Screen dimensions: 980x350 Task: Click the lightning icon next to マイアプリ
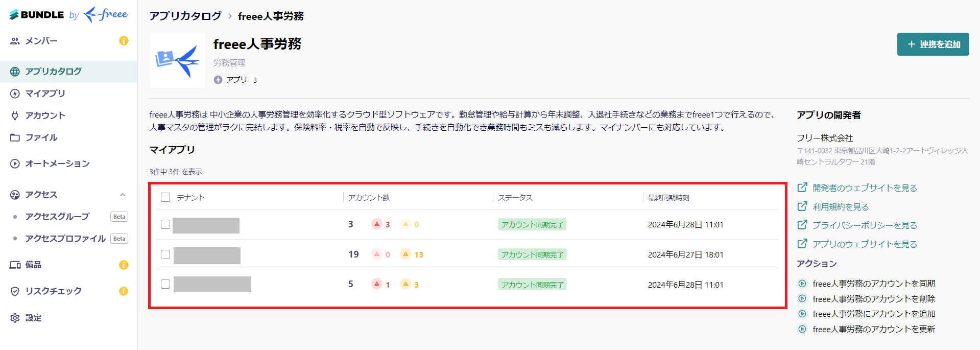[15, 94]
